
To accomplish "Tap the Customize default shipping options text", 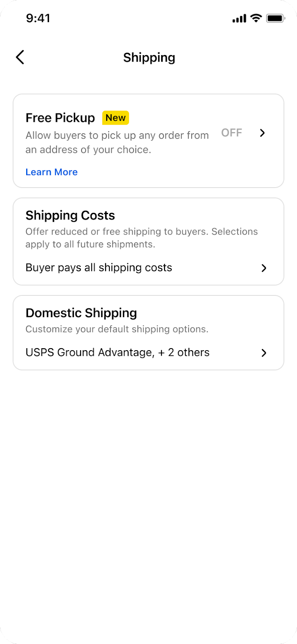I will 117,329.
